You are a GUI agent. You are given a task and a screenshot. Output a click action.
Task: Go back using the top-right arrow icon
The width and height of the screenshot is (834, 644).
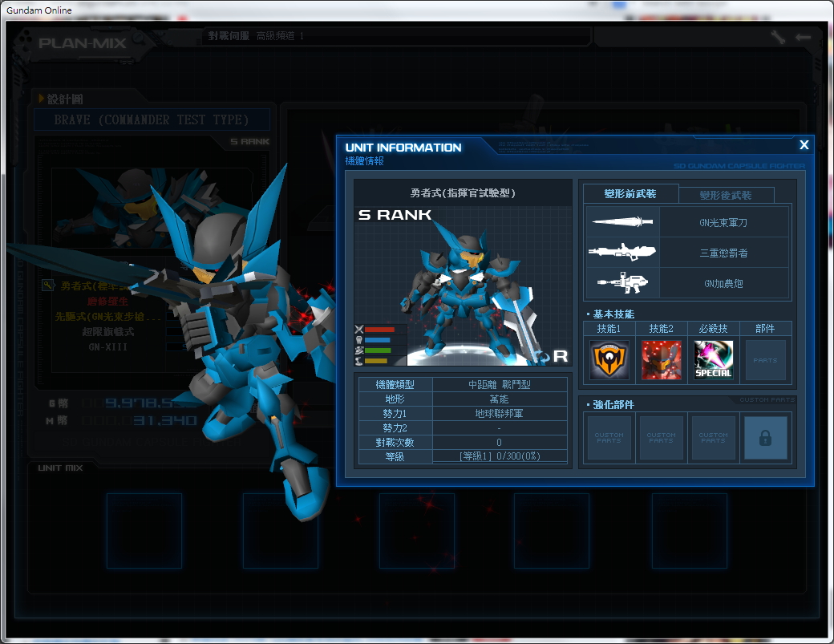tap(803, 37)
